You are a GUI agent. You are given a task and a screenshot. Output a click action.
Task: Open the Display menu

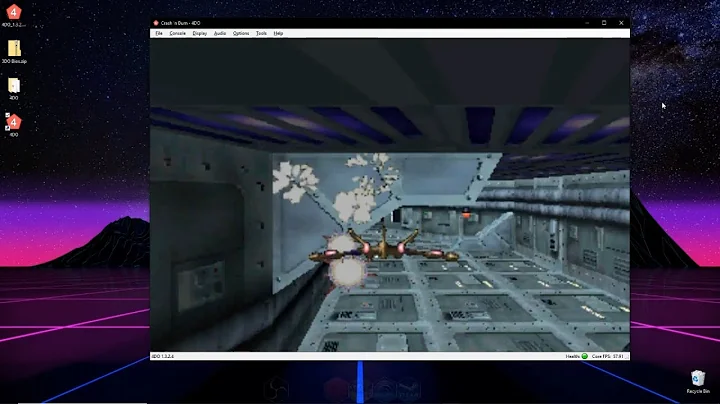pos(199,34)
